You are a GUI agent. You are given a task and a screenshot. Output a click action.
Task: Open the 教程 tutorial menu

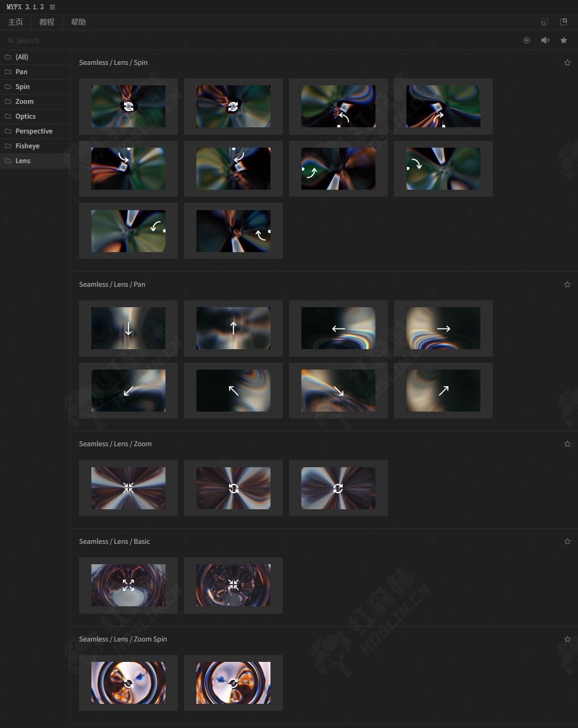(x=47, y=22)
